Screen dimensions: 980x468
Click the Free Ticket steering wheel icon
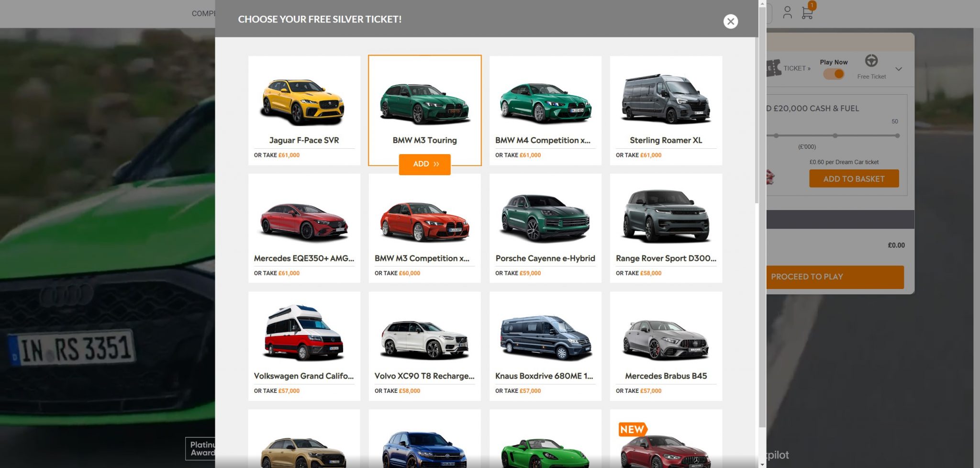coord(871,61)
